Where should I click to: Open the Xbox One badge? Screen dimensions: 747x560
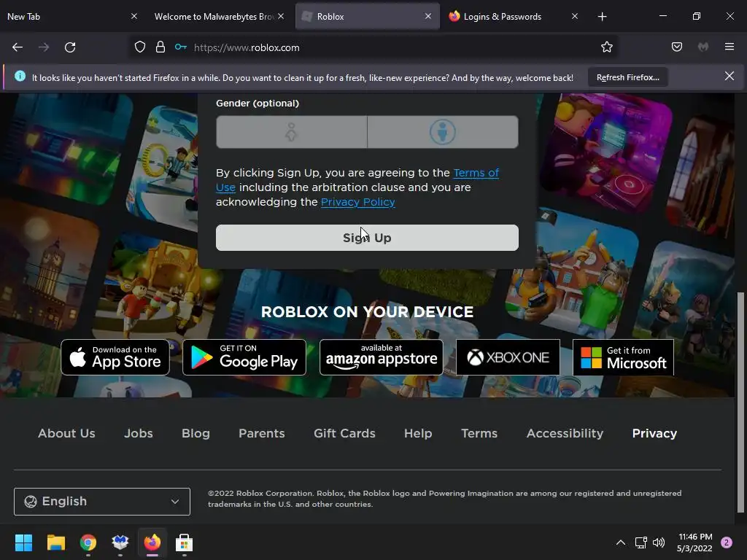[x=508, y=357]
